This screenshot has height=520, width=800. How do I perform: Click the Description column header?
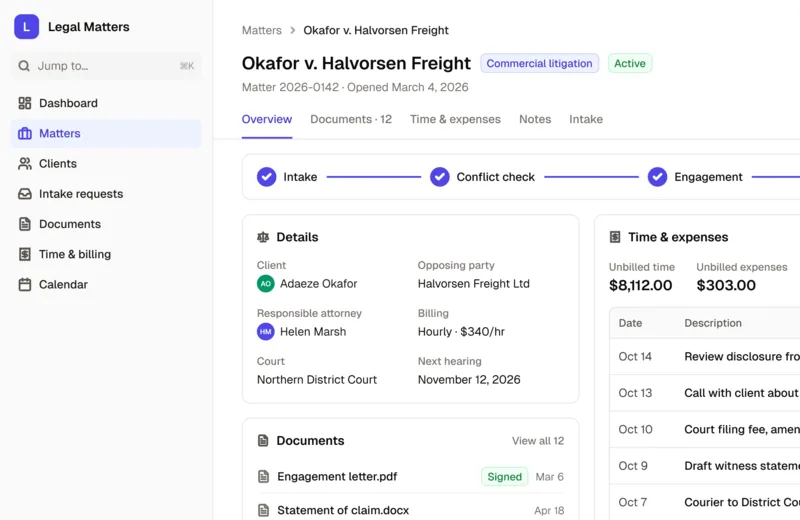[x=713, y=323]
